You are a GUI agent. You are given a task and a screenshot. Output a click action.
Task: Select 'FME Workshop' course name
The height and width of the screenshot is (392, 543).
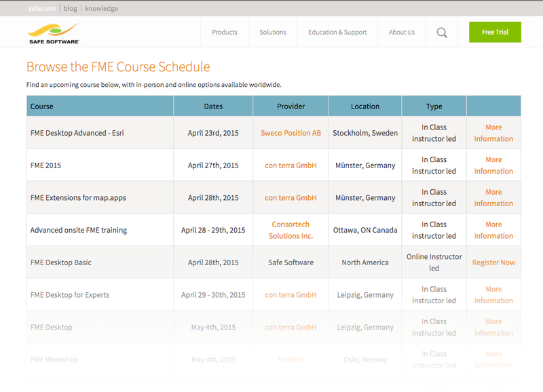click(54, 359)
